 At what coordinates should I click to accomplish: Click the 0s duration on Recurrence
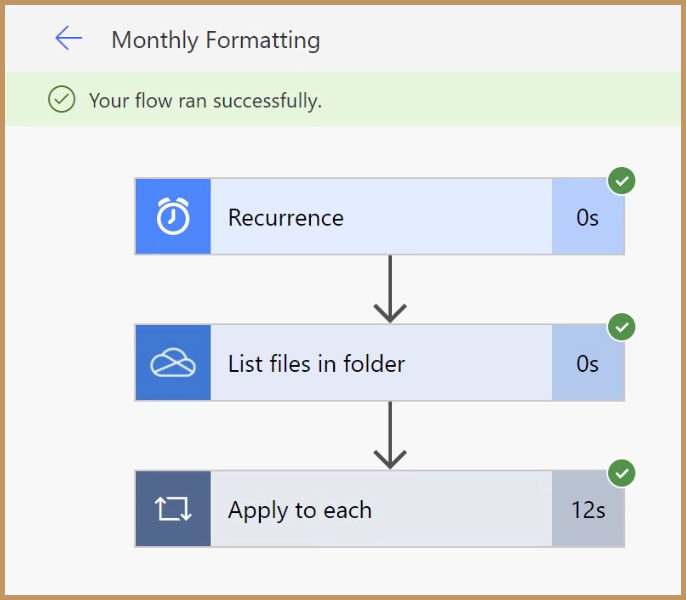tap(588, 218)
